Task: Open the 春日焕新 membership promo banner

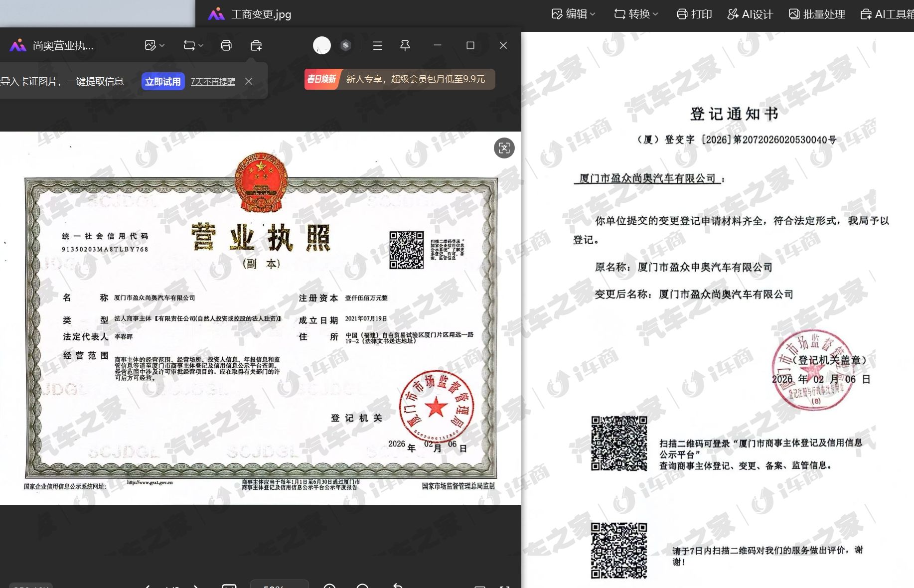Action: 400,79
